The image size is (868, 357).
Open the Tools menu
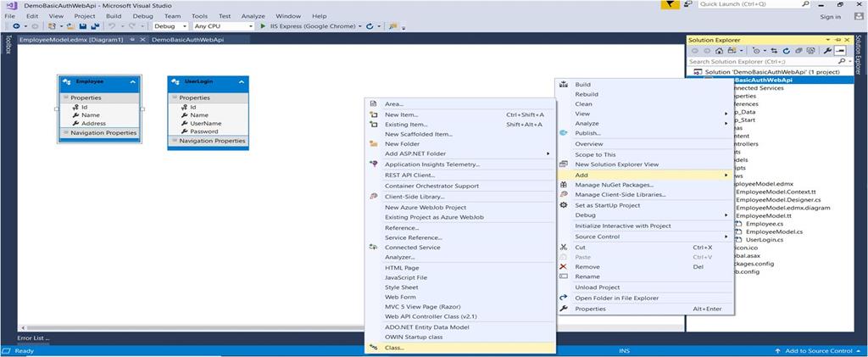199,16
